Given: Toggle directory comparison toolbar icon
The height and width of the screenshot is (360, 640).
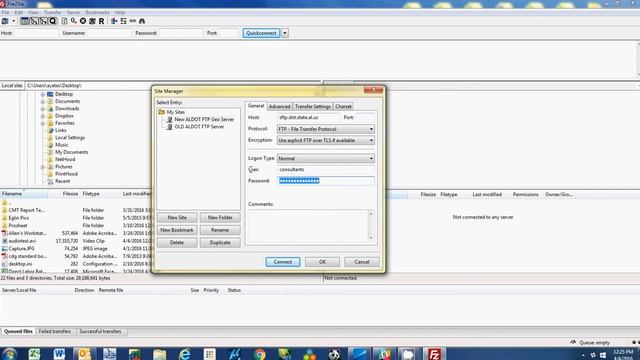Looking at the screenshot, I should pos(123,21).
